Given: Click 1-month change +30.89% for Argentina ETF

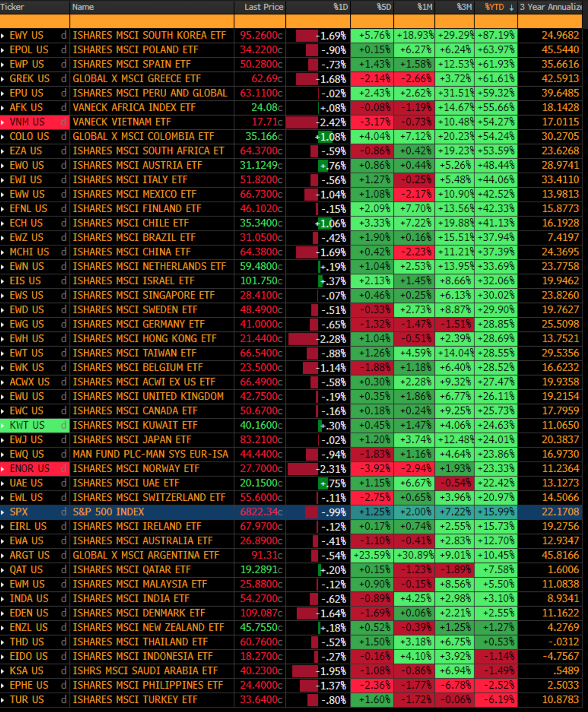Looking at the screenshot, I should tap(415, 555).
